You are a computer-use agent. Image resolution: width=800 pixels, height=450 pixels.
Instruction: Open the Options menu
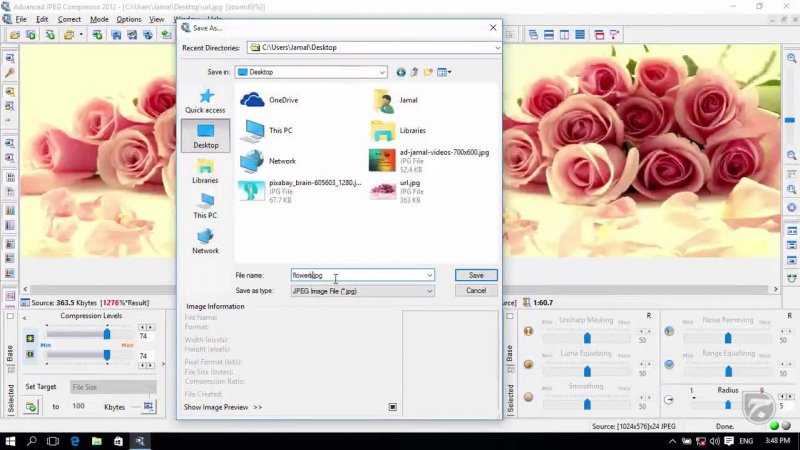[129, 19]
